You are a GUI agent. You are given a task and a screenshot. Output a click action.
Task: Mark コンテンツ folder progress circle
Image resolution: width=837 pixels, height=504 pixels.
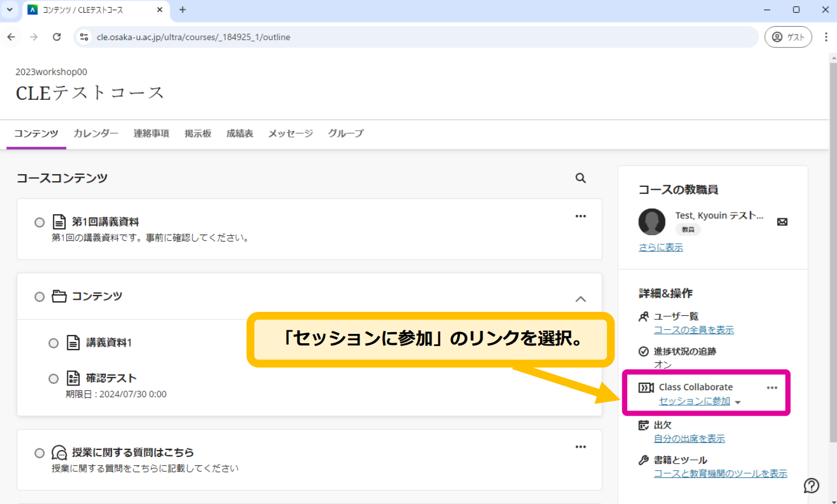click(x=39, y=296)
